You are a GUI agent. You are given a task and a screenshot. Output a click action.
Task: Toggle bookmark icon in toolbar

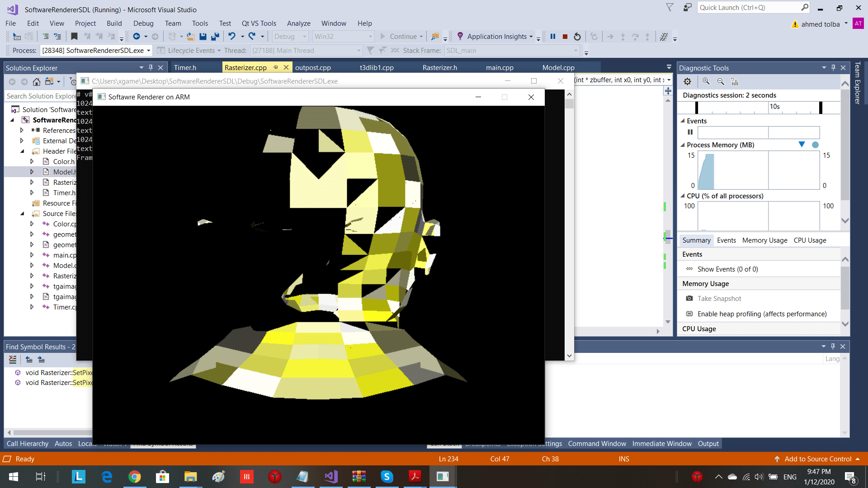(74, 37)
